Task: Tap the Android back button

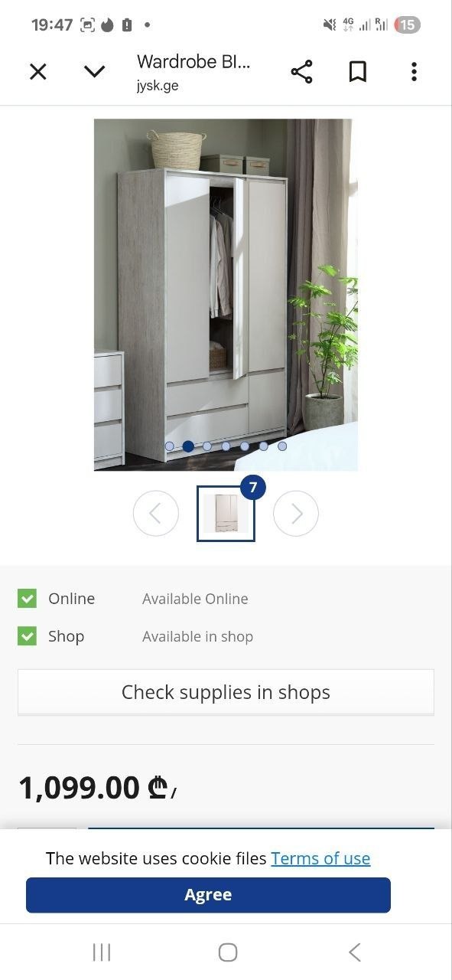Action: [354, 952]
